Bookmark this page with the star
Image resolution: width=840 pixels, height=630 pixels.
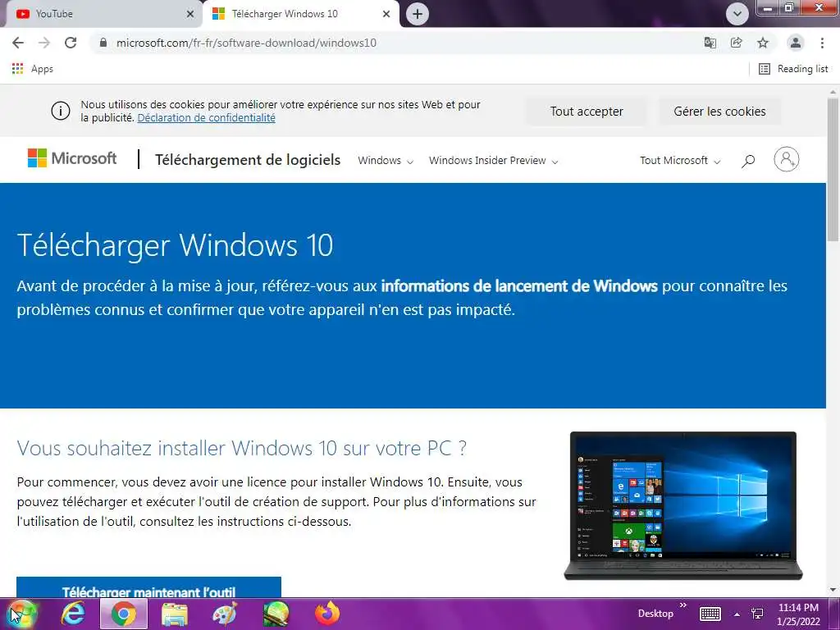763,43
